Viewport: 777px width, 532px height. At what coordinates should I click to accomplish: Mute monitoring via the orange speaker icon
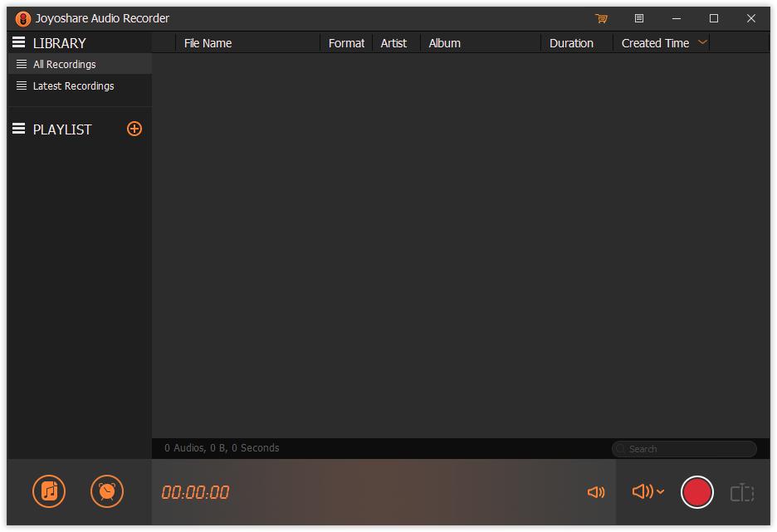coord(594,492)
